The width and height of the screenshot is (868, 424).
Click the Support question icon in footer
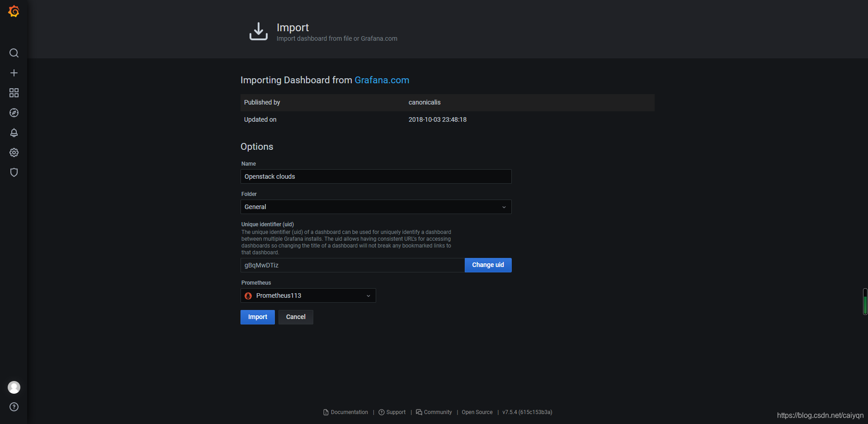click(x=382, y=412)
